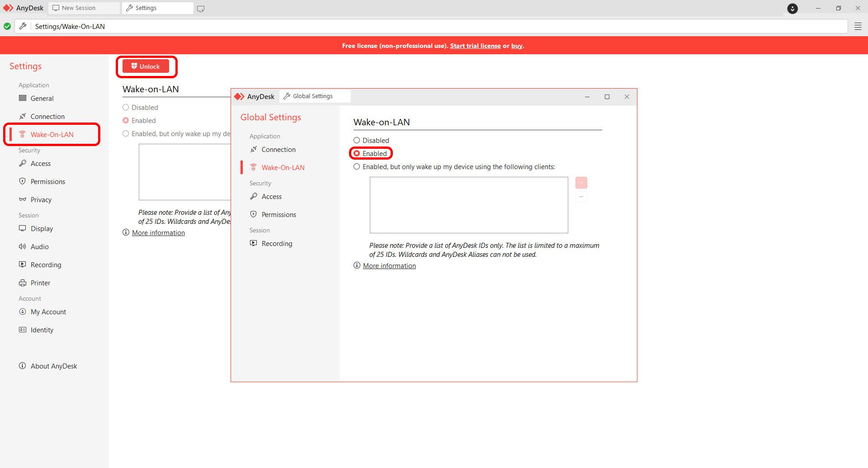Click More information link in Global Settings window
The image size is (868, 468).
[389, 265]
